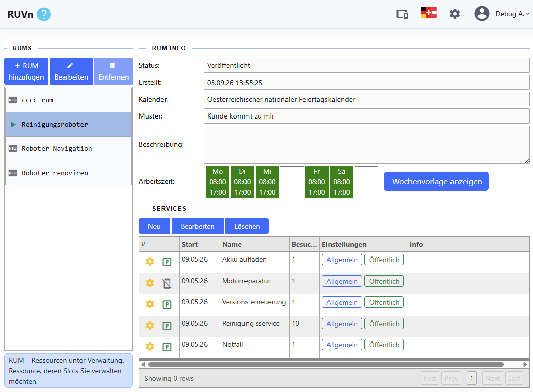Switch language via the flag icon
533x392 pixels.
pos(428,13)
